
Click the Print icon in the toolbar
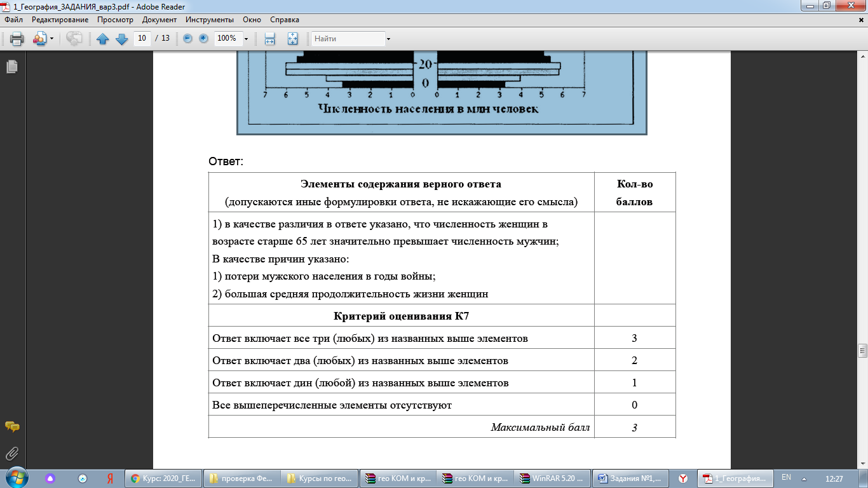[x=17, y=39]
